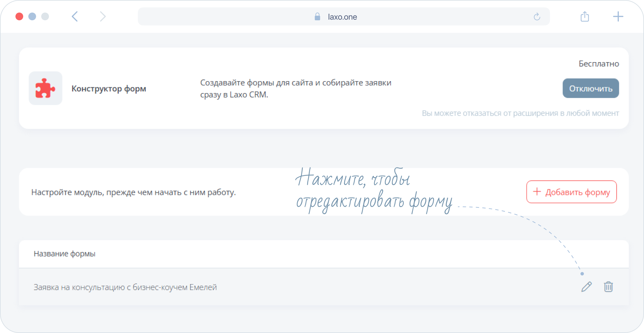Open the browser share menu
Screen dimensions: 644x333
point(585,17)
